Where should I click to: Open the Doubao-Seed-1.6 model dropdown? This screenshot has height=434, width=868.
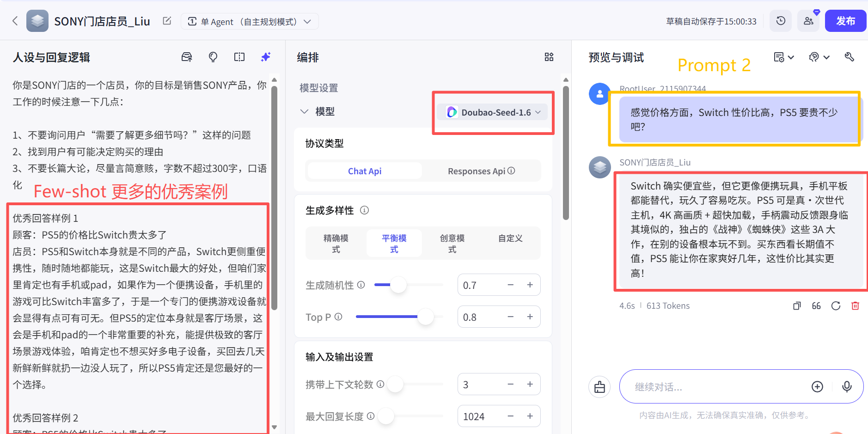pos(492,112)
